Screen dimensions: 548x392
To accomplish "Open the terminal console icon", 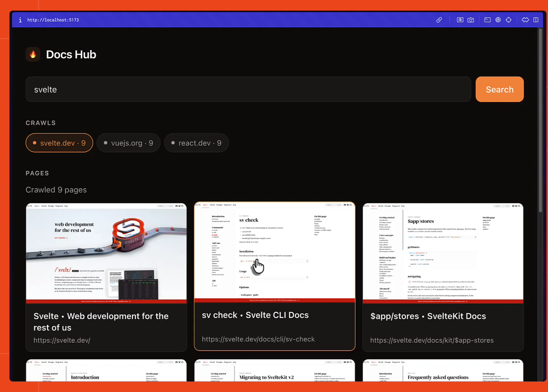I will tap(487, 20).
